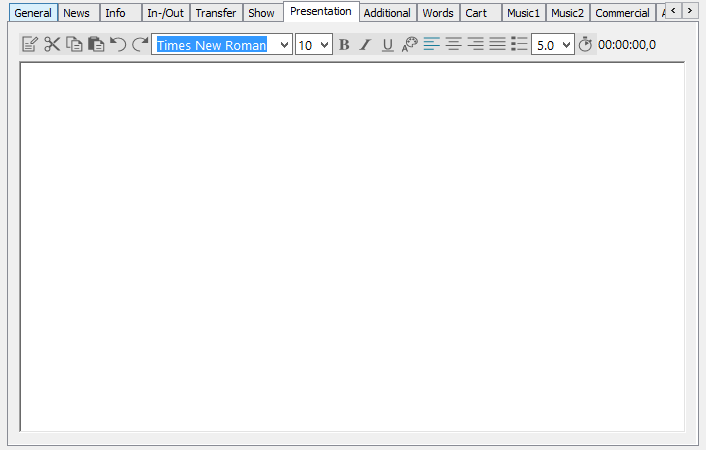Undo the last action
The width and height of the screenshot is (706, 450).
tap(118, 45)
